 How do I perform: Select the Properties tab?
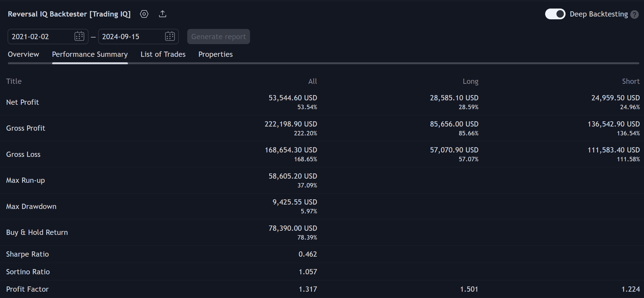215,54
